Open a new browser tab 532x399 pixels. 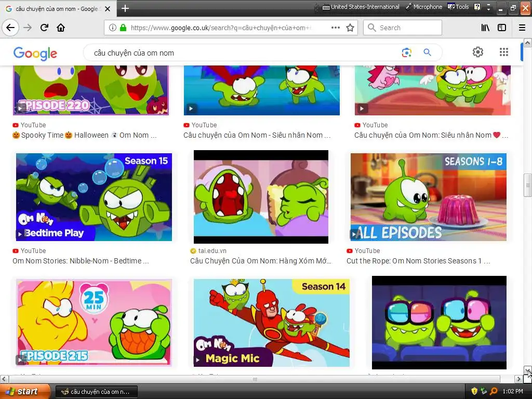click(125, 8)
